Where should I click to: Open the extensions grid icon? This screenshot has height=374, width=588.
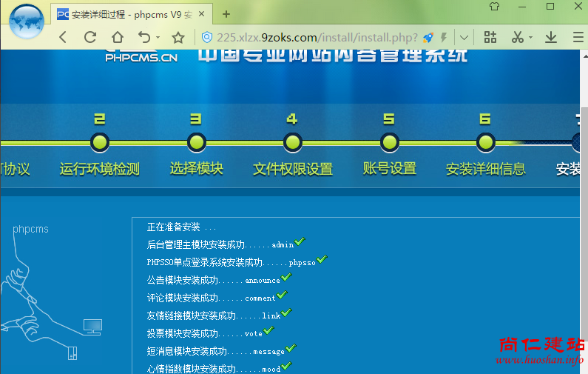click(x=490, y=37)
